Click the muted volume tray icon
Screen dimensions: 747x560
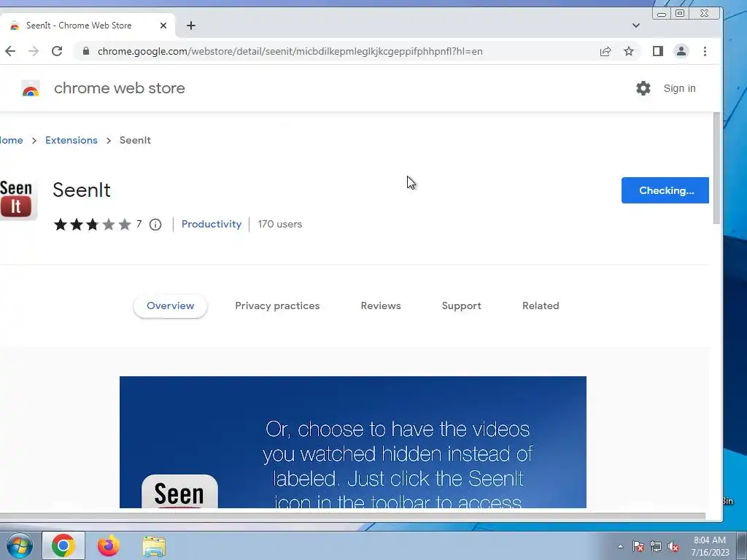[673, 546]
